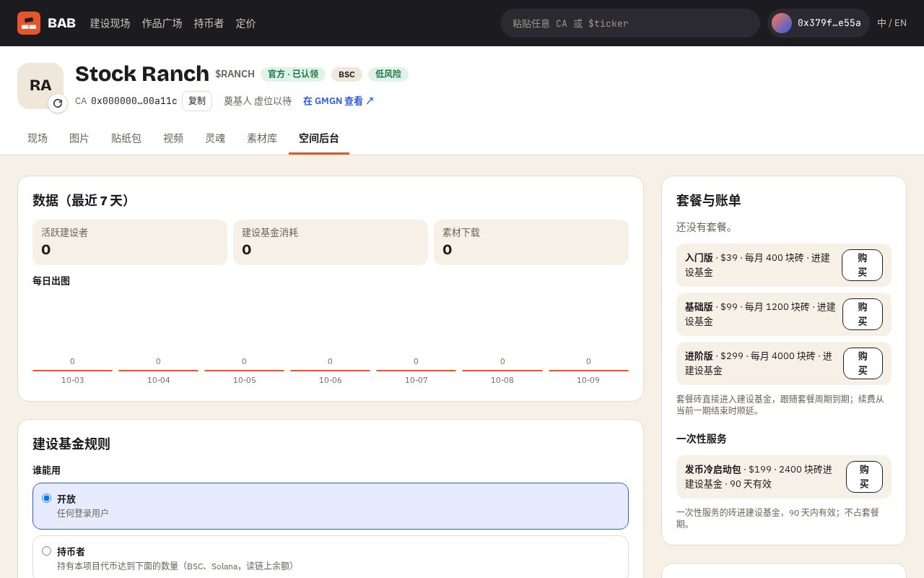Toggle language via 中 / EN switch
924x578 pixels.
coord(892,23)
